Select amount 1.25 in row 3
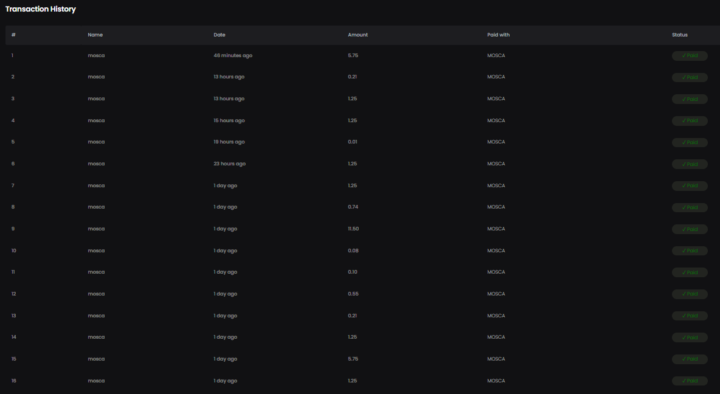The image size is (720, 394). pos(352,99)
